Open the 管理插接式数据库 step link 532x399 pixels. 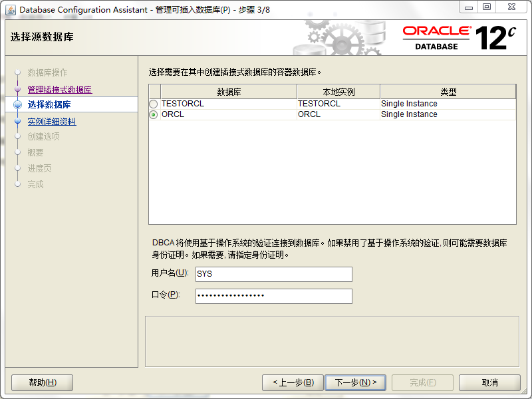point(60,90)
